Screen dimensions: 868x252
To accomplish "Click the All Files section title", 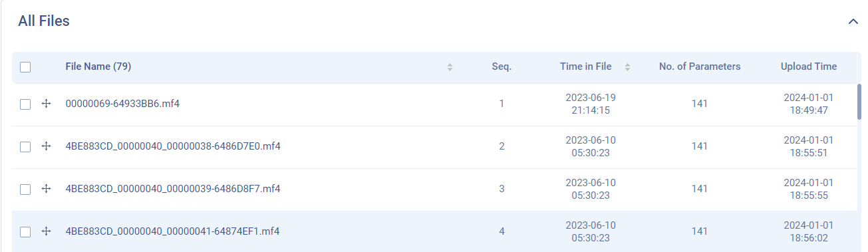I will [x=44, y=21].
